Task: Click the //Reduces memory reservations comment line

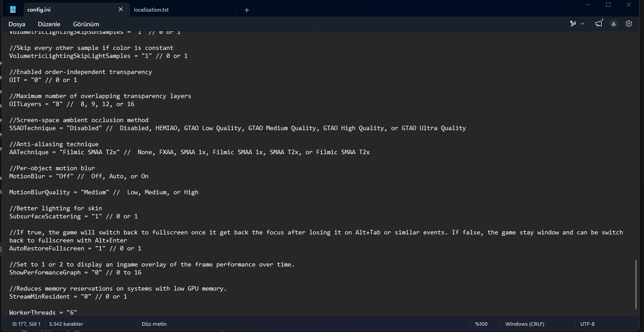Action: coord(118,289)
